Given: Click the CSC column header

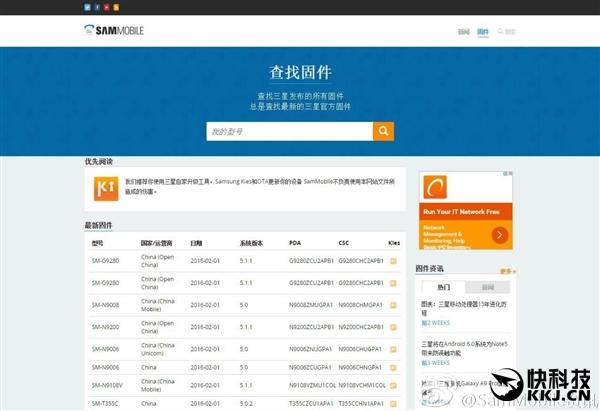Looking at the screenshot, I should 344,243.
